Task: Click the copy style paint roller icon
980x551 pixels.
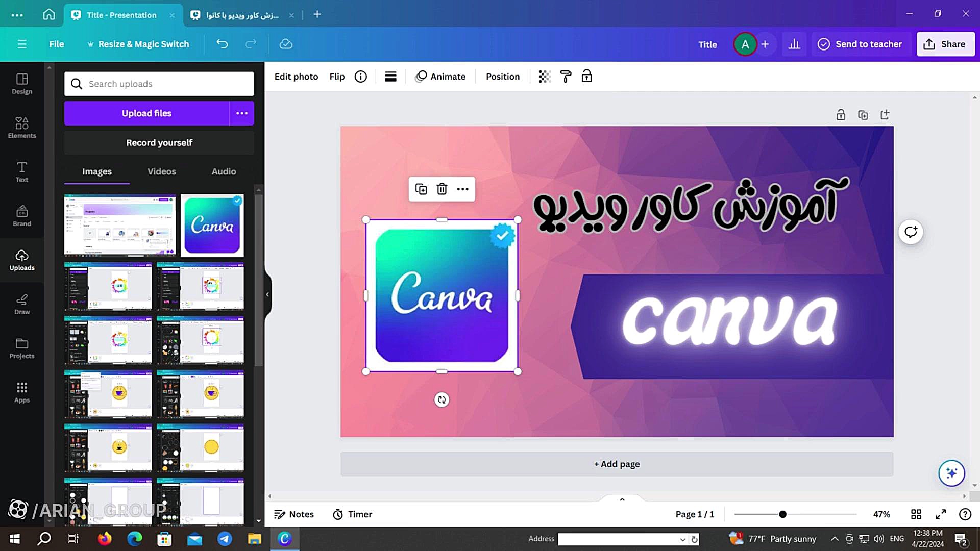Action: click(566, 77)
